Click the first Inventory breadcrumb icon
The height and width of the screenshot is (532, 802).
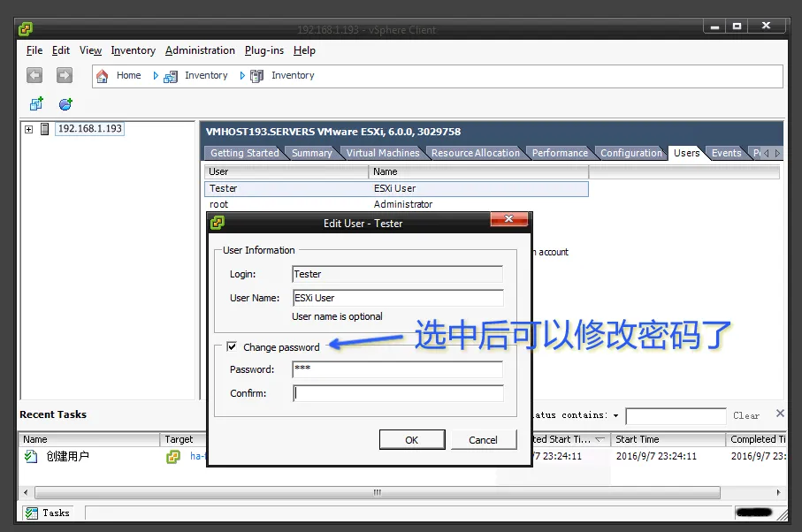pos(171,76)
